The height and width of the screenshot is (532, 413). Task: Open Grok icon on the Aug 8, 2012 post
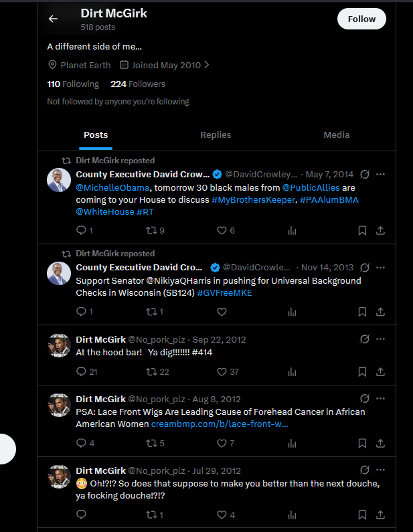point(365,398)
